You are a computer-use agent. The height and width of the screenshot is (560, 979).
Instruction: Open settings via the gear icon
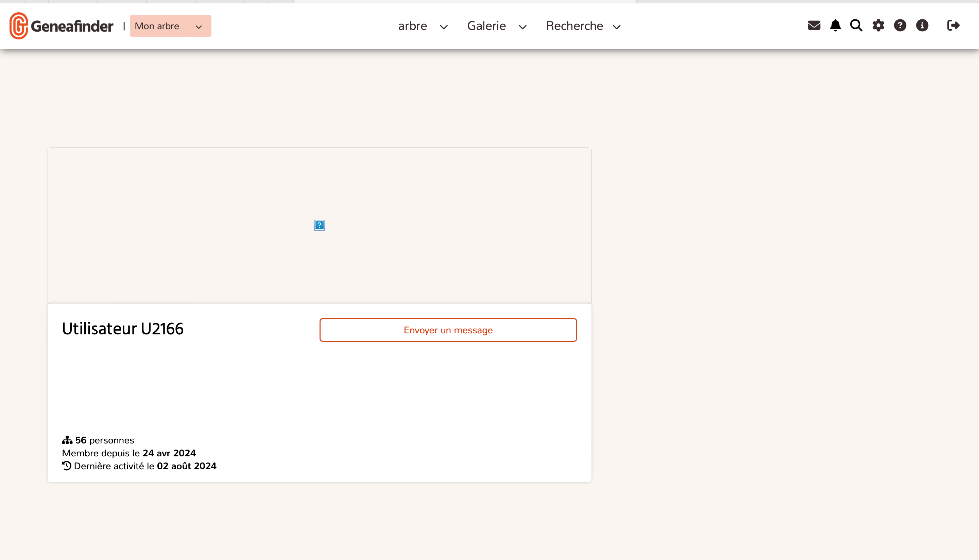point(878,25)
